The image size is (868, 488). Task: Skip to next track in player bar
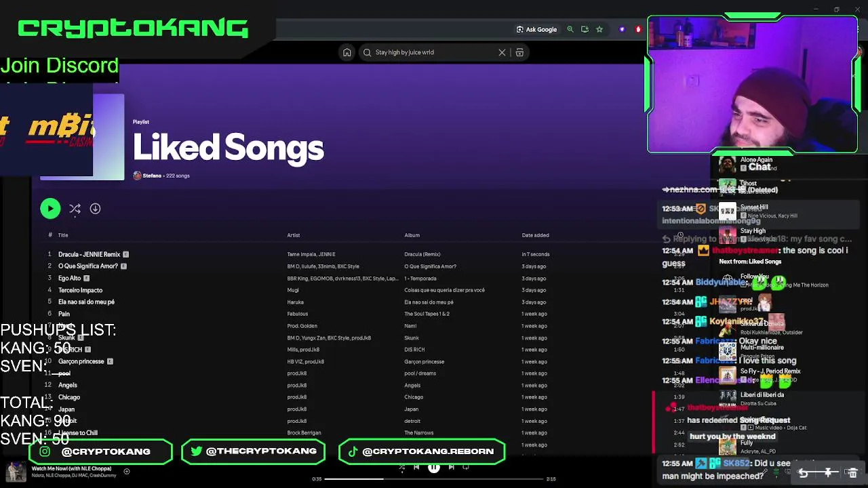pos(451,467)
